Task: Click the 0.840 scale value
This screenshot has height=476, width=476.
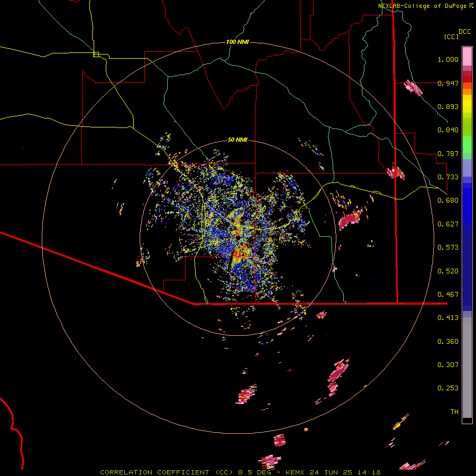Action: (x=448, y=130)
